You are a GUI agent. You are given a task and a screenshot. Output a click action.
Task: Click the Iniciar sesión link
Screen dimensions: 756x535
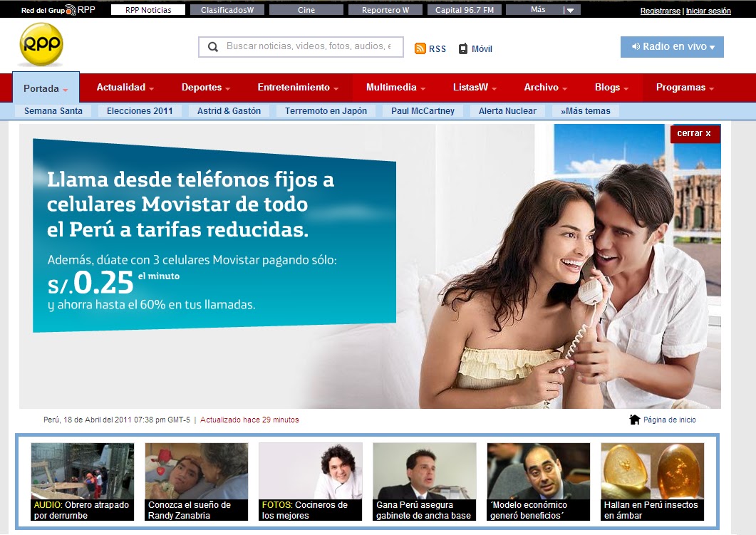click(x=708, y=11)
